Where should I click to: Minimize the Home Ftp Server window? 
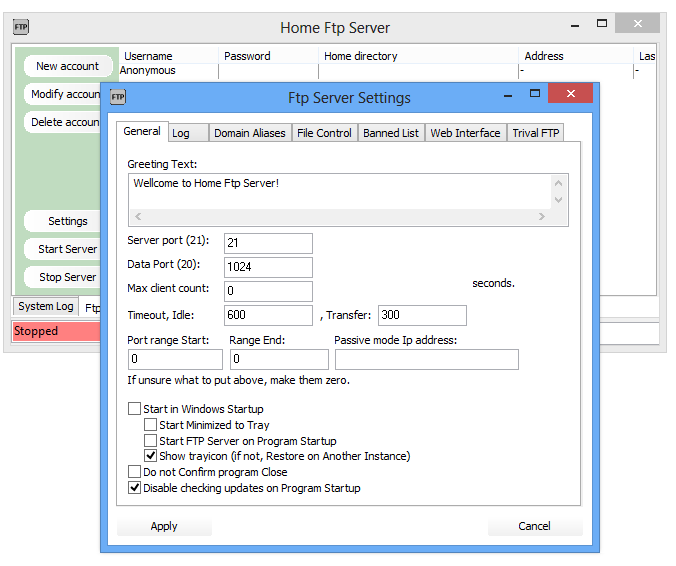[575, 25]
